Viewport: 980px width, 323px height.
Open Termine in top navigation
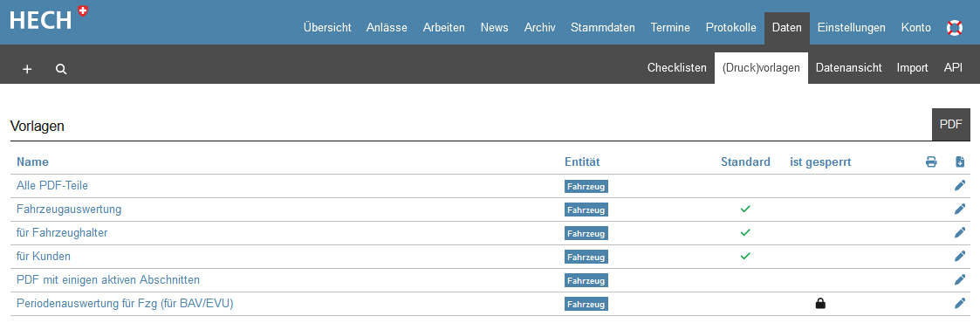click(x=670, y=28)
